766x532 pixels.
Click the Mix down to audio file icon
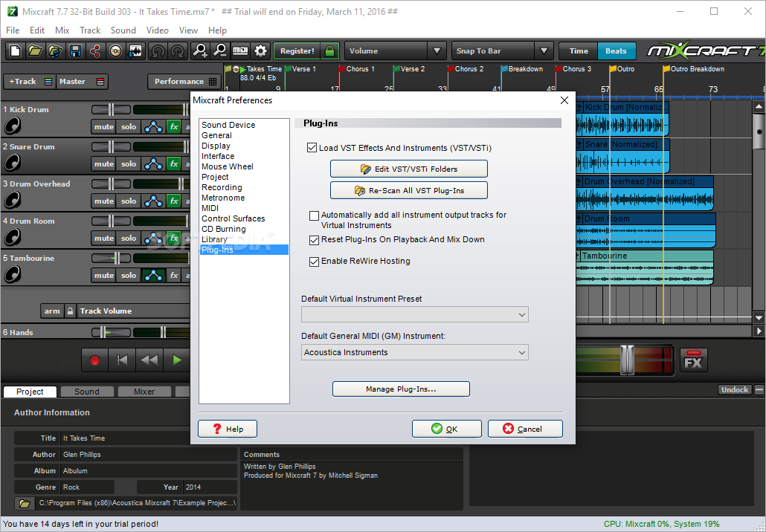click(135, 51)
